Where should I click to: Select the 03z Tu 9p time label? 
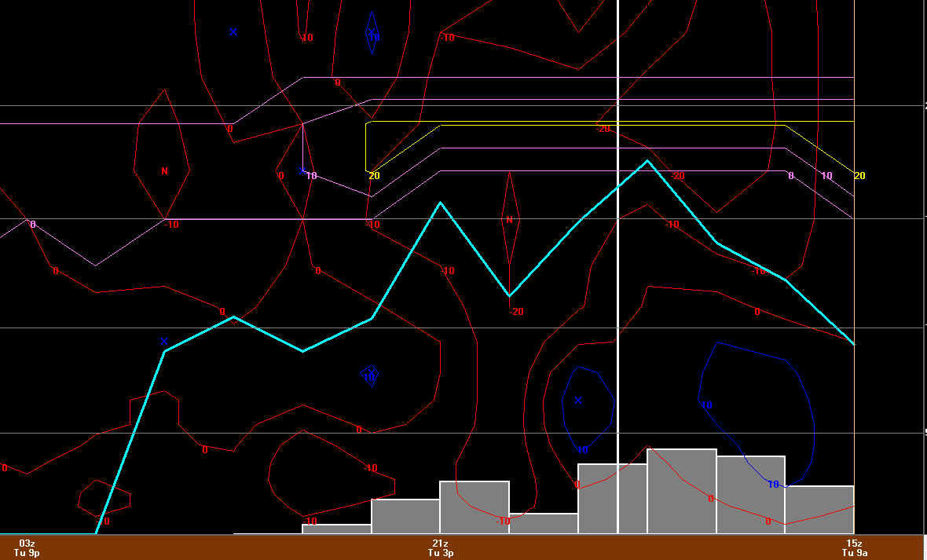[27, 547]
